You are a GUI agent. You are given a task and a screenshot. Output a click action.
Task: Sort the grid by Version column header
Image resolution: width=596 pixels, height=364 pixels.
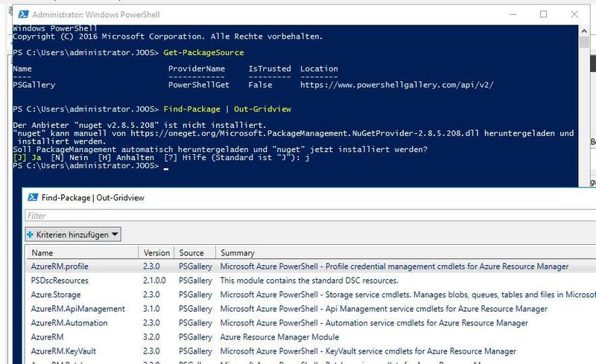156,252
